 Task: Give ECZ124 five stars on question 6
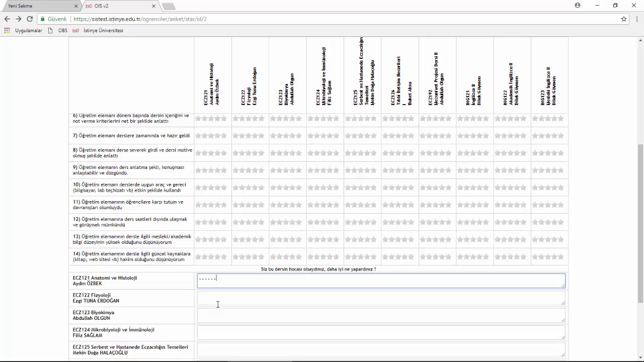point(336,119)
